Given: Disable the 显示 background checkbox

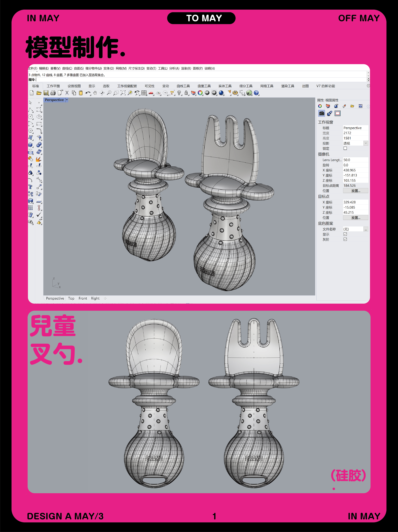Looking at the screenshot, I should [x=345, y=234].
